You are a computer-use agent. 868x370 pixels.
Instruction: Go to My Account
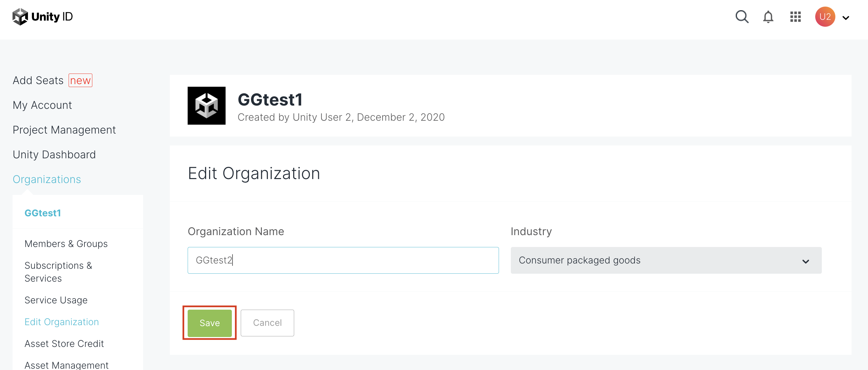pyautogui.click(x=42, y=105)
